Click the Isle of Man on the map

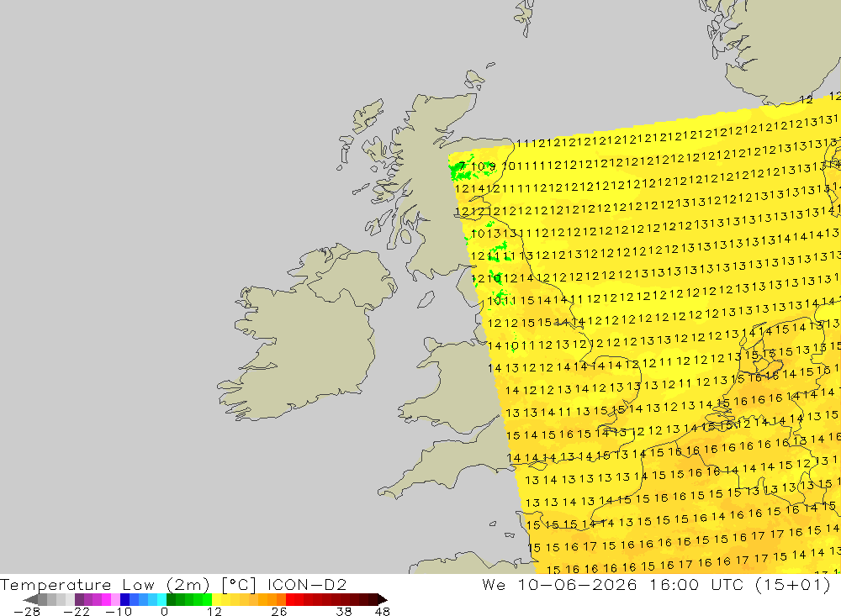pyautogui.click(x=426, y=299)
